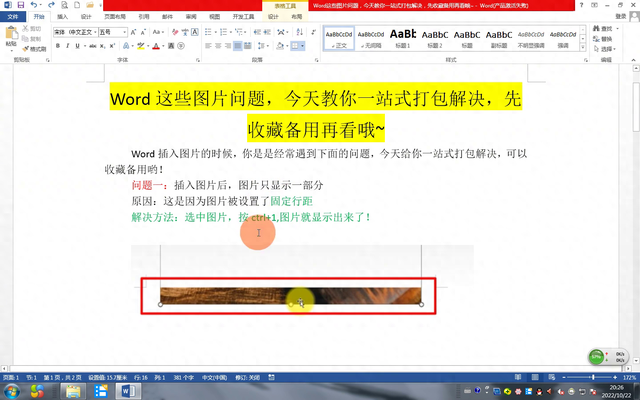Decrease paragraph indent

257,32
